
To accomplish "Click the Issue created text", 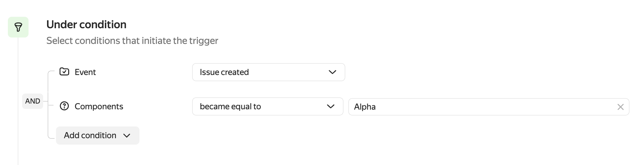I will (x=224, y=72).
